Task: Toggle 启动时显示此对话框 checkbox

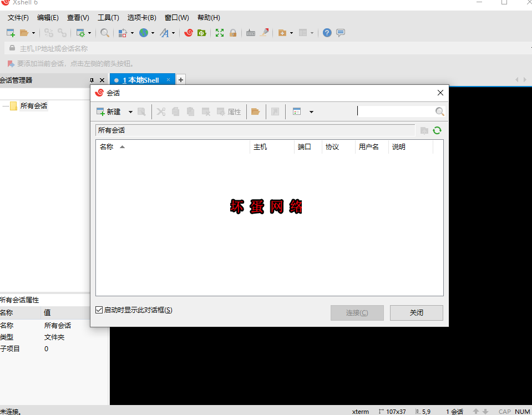Action: point(99,310)
